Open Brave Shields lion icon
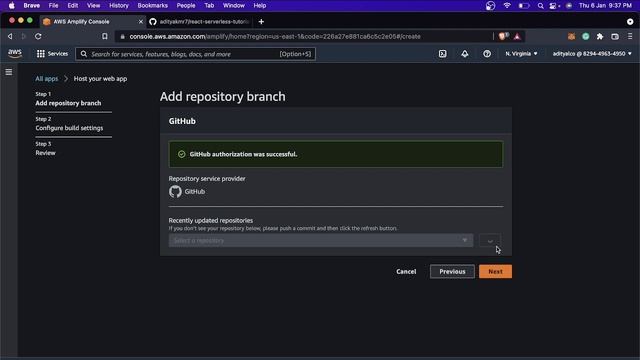 [503, 36]
